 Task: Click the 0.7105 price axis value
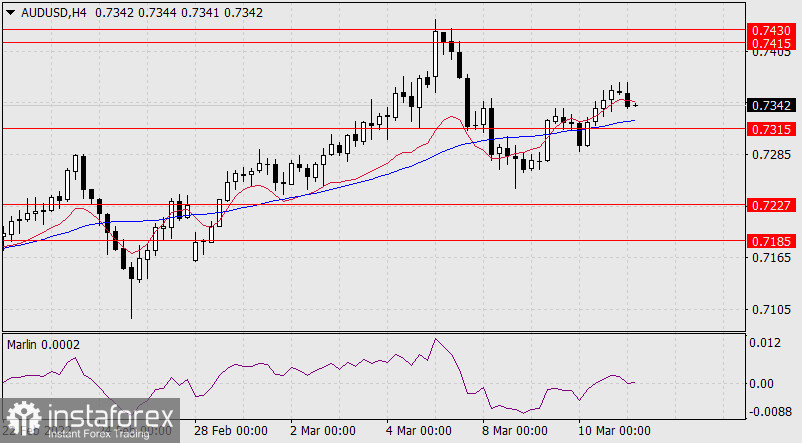point(769,310)
